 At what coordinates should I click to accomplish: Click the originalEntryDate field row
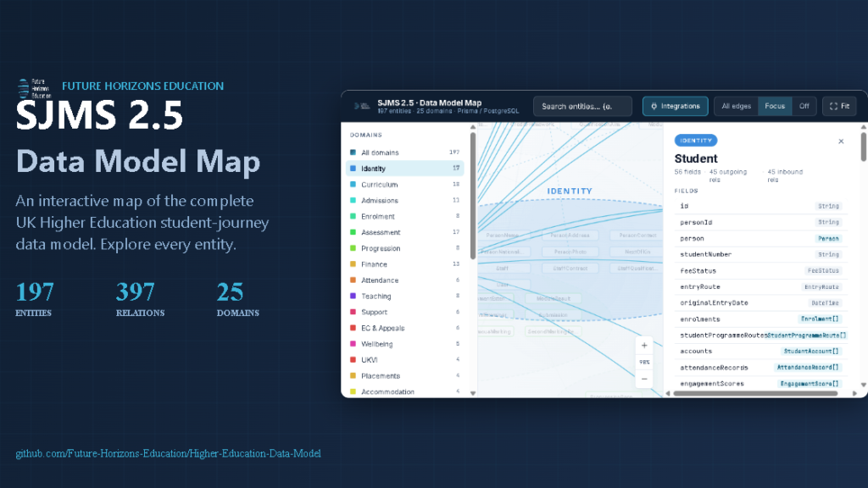coord(760,303)
